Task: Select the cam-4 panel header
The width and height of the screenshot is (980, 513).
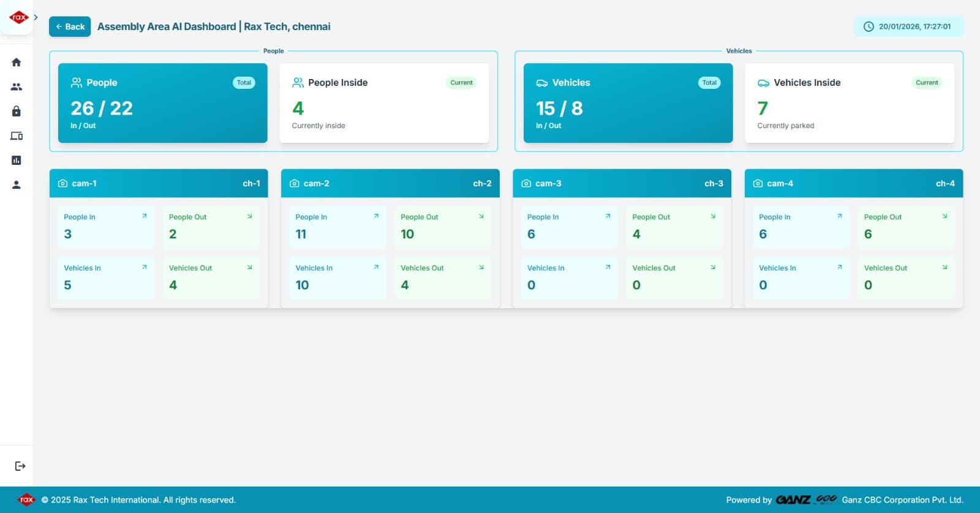Action: (x=853, y=183)
